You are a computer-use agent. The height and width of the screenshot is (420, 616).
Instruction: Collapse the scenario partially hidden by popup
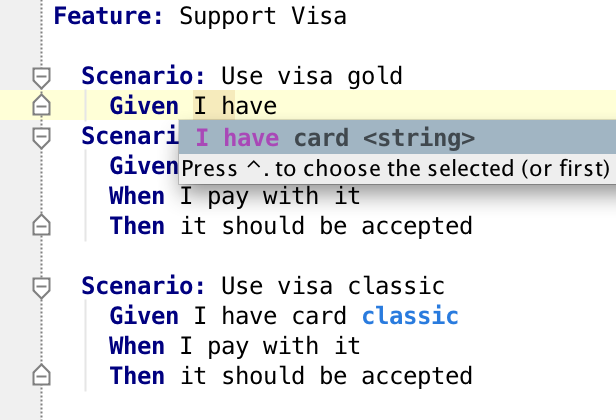point(41,138)
